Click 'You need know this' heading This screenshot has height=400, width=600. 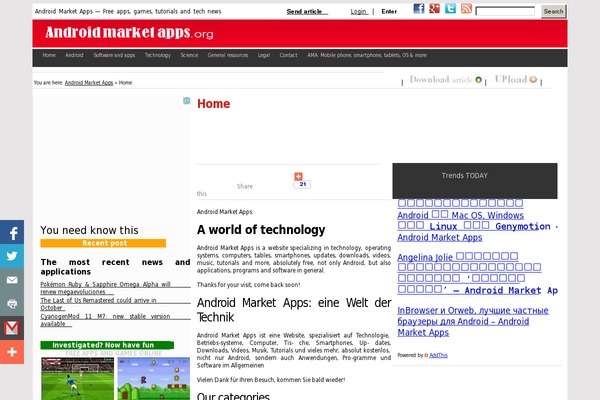(89, 230)
